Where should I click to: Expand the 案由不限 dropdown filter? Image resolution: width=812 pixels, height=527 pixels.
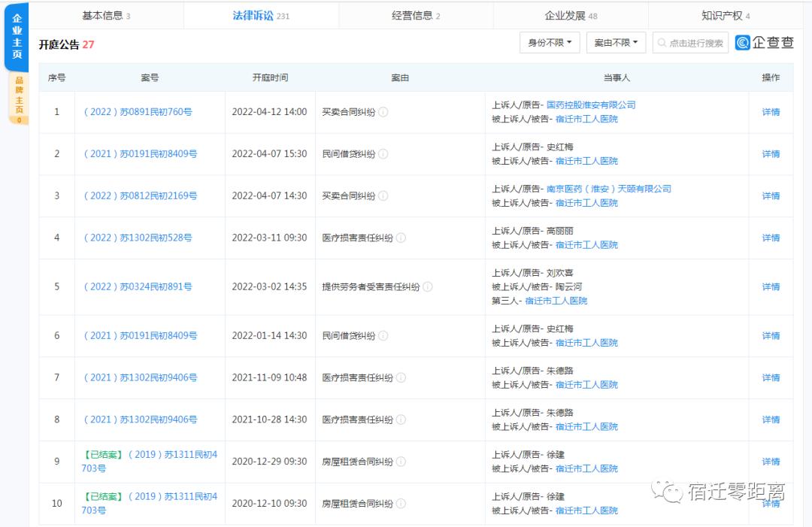click(x=615, y=43)
